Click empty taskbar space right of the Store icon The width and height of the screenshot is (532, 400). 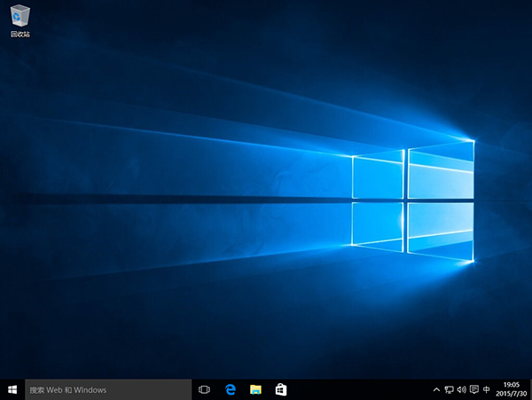point(355,389)
